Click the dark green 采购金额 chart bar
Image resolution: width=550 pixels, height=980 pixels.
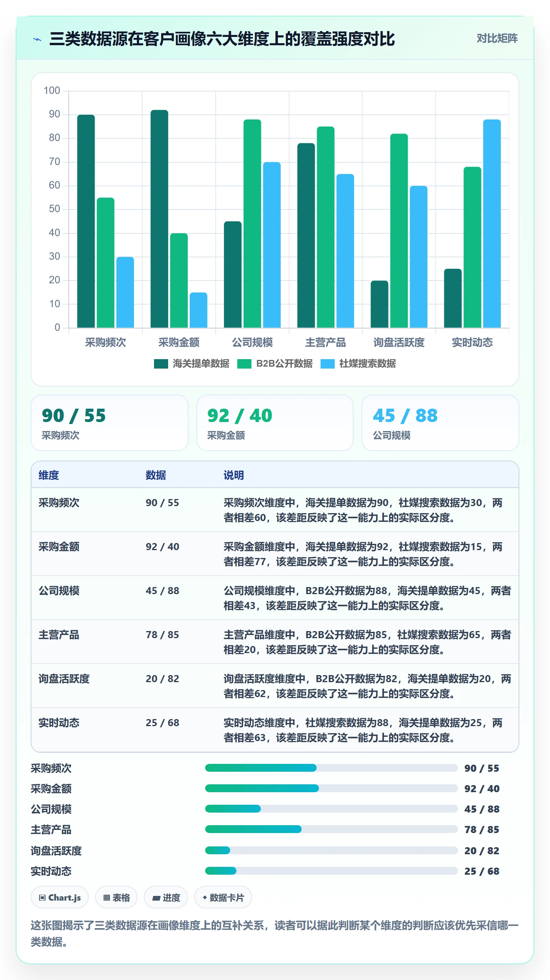coord(159,219)
